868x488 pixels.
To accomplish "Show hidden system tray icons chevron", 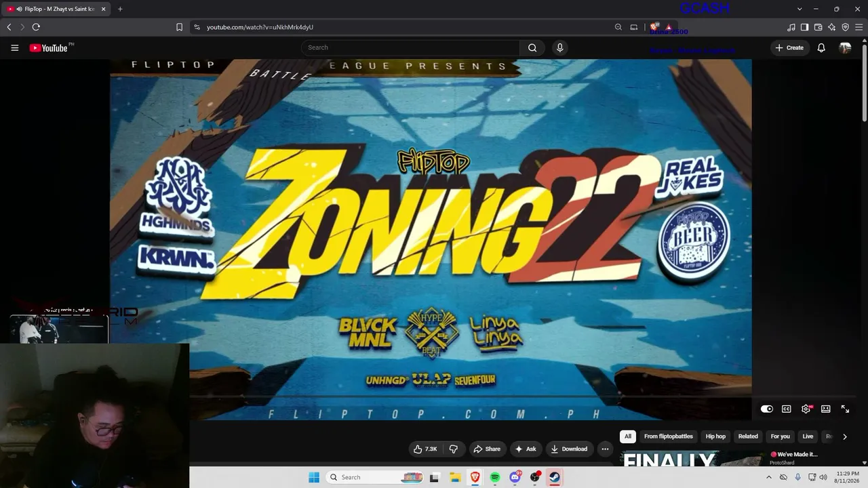I will pos(768,477).
